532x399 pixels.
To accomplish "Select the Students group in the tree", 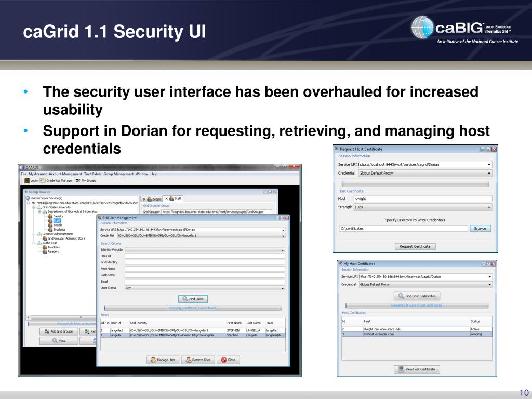I will (x=57, y=229).
